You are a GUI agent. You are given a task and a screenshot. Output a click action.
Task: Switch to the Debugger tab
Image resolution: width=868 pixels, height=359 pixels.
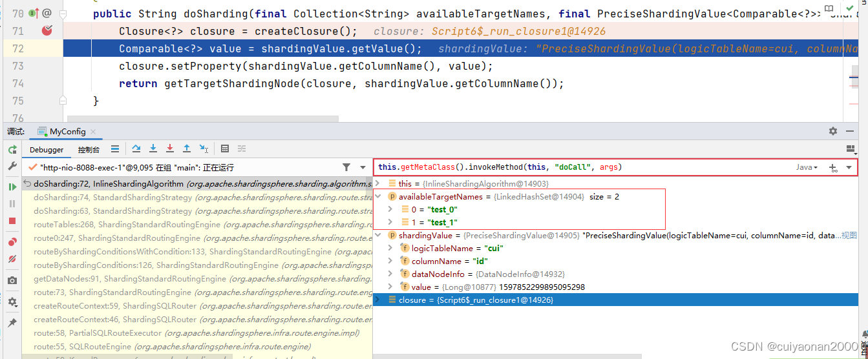47,149
